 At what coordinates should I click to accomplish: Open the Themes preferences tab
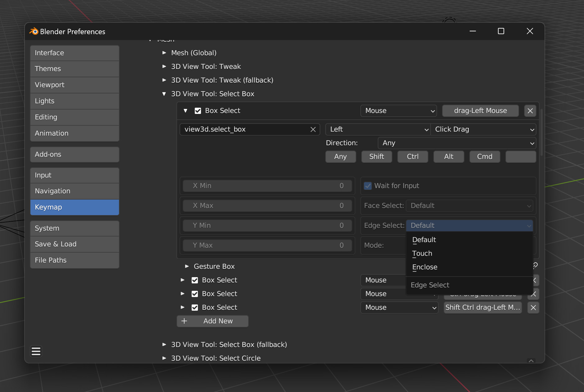(75, 69)
